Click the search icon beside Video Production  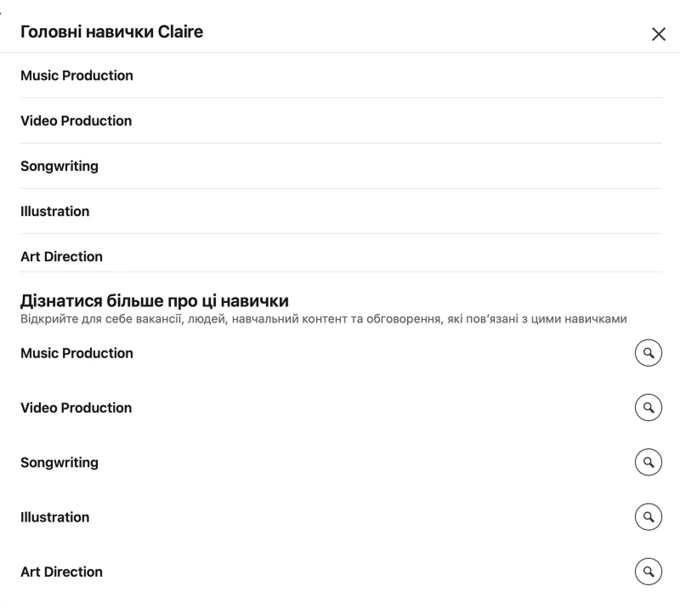coord(649,408)
